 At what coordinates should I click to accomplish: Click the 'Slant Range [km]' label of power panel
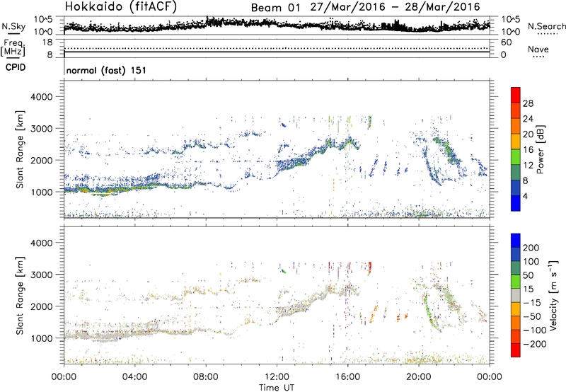20,149
